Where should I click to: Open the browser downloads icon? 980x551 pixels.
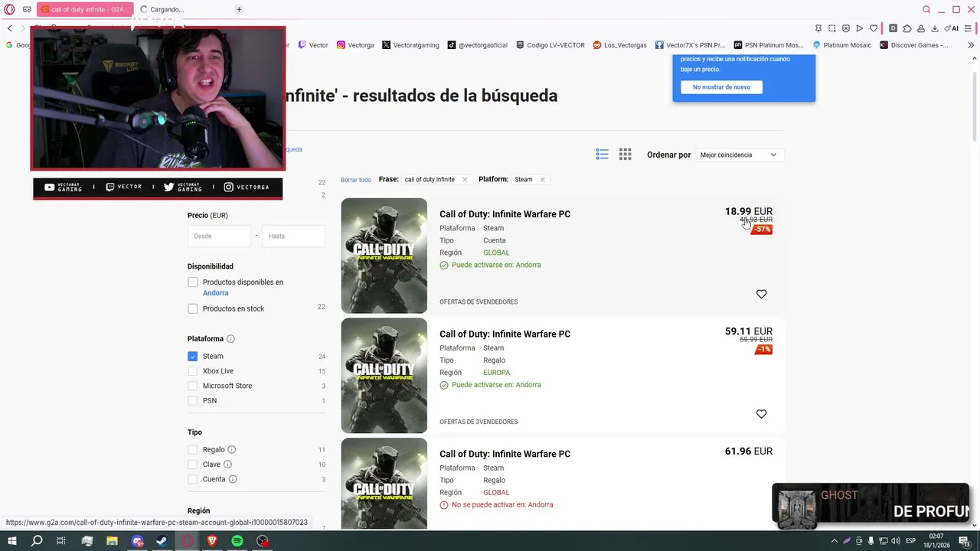(935, 28)
